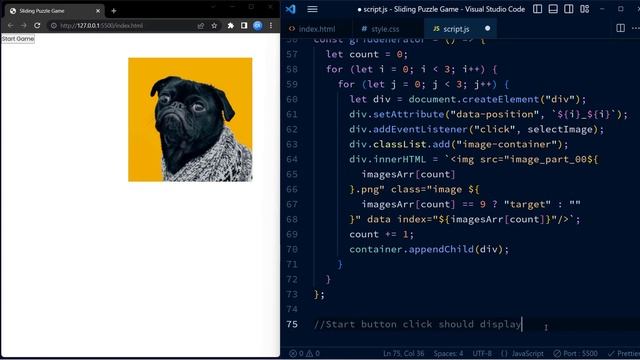This screenshot has height=360, width=640.
Task: Toggle browser side panel icon
Action: pos(244,25)
